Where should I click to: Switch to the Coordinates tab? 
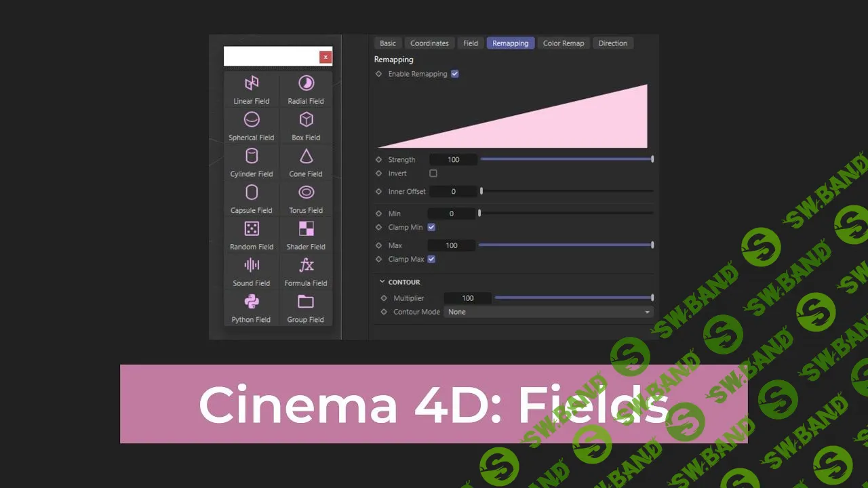(429, 43)
